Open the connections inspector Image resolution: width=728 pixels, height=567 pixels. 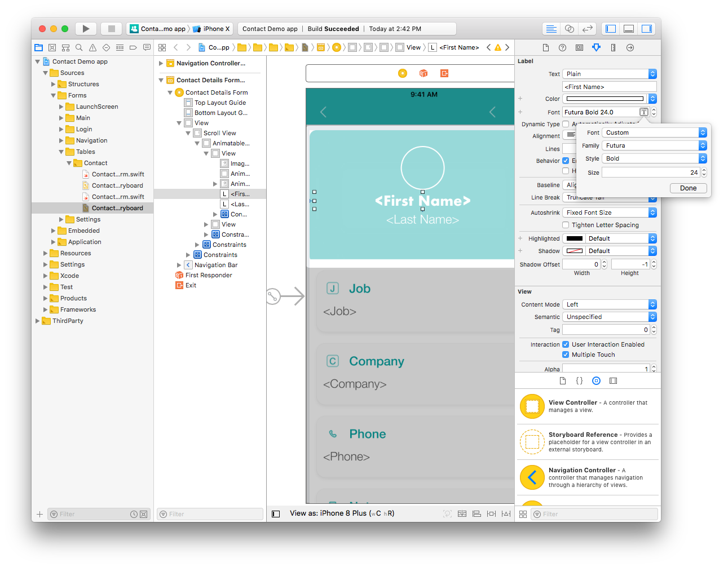[630, 47]
